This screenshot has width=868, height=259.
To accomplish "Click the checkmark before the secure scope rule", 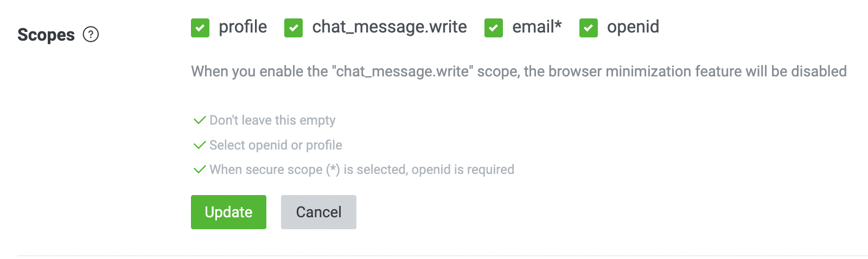I will [200, 170].
